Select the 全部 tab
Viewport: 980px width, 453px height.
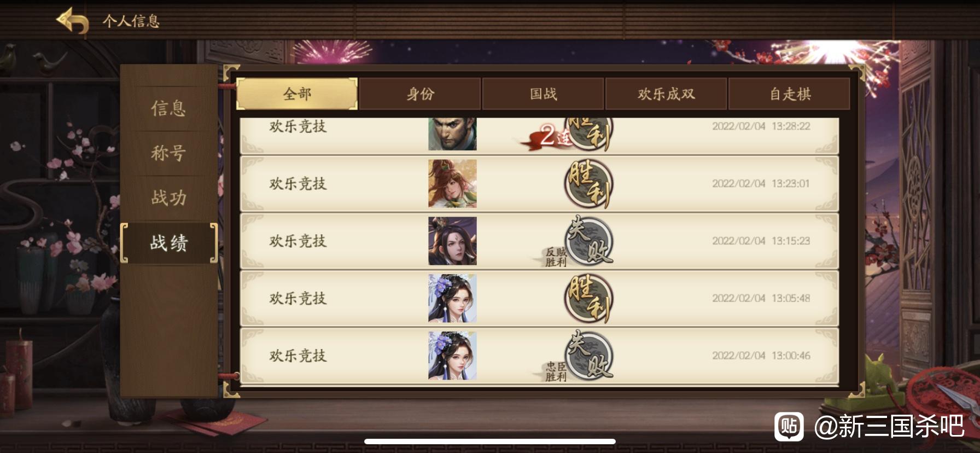(x=297, y=94)
